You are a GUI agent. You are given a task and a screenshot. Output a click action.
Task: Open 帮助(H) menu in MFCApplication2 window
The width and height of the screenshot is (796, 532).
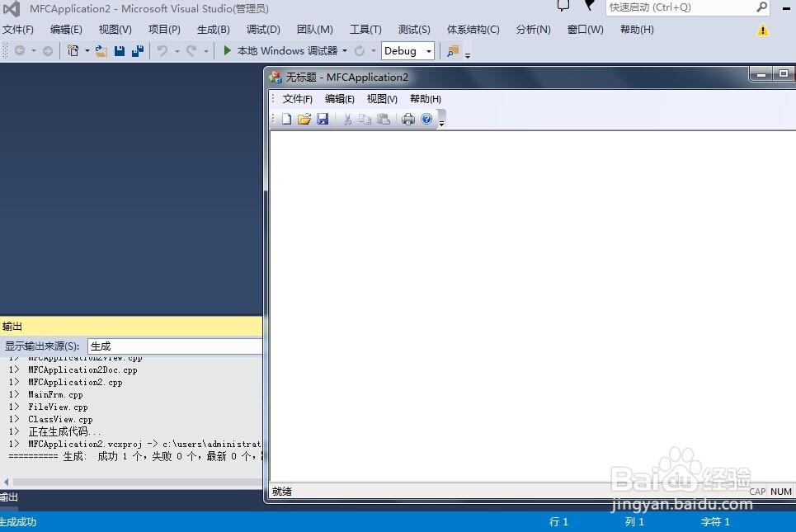426,99
